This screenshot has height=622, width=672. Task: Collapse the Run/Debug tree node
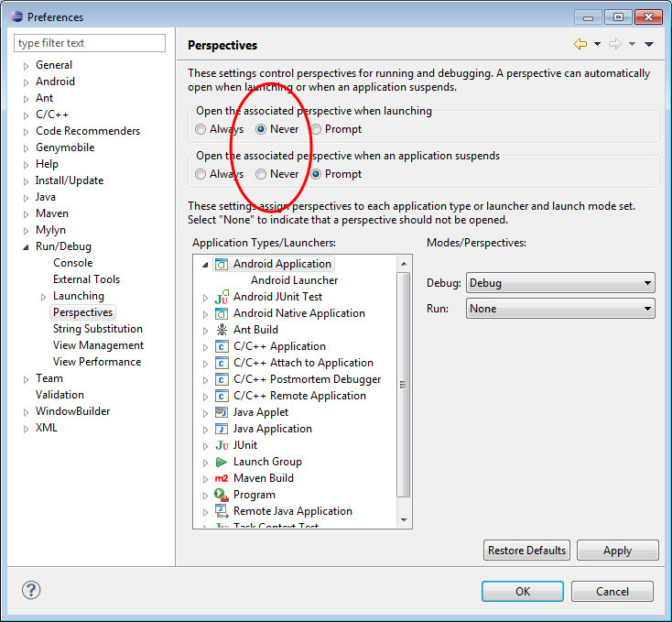pyautogui.click(x=27, y=246)
